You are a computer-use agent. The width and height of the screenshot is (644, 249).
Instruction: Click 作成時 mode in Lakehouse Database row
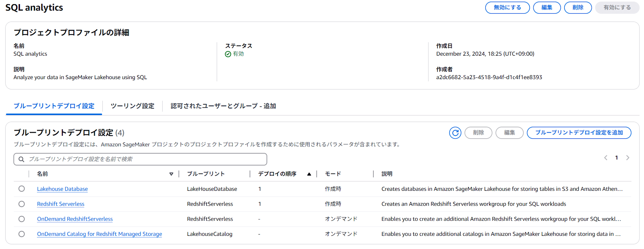pyautogui.click(x=333, y=189)
